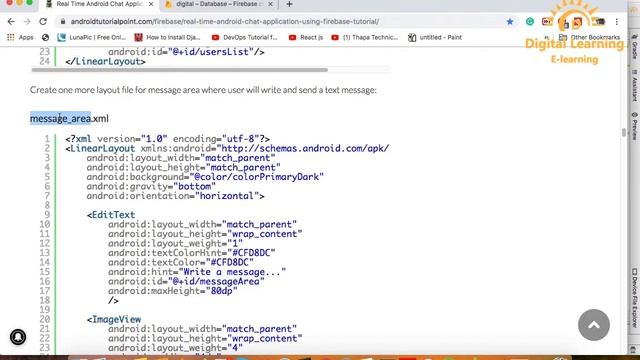Click the highlighted message_area.xml heading
The image size is (640, 360).
pos(69,118)
